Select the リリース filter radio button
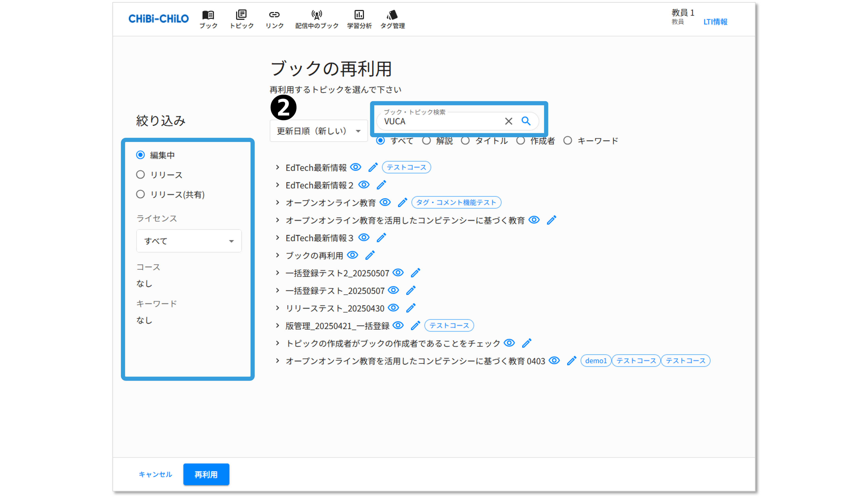The image size is (868, 497). click(x=140, y=175)
